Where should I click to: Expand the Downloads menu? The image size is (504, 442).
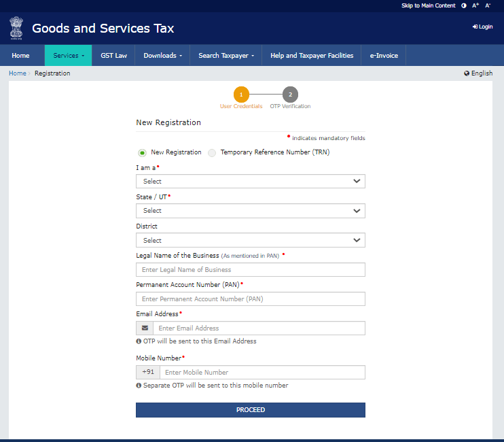click(162, 56)
